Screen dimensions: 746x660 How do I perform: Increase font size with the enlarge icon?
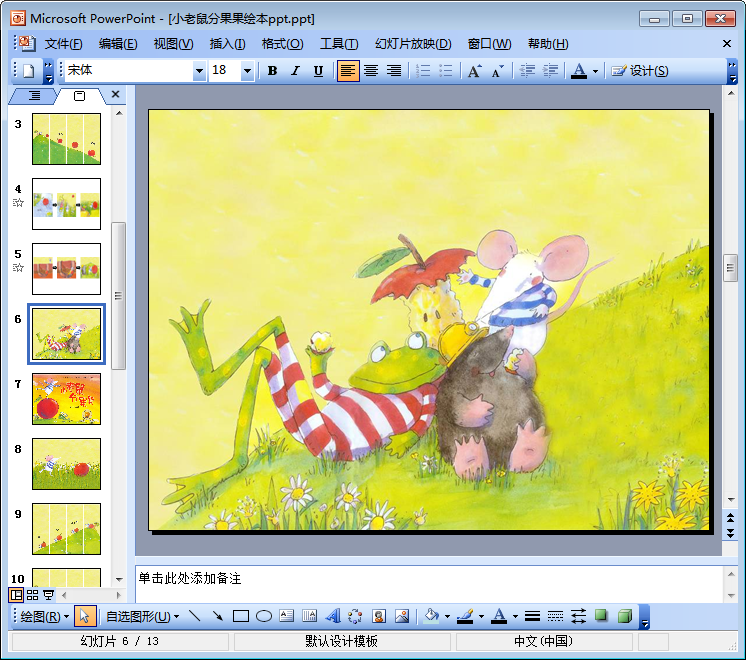click(474, 71)
